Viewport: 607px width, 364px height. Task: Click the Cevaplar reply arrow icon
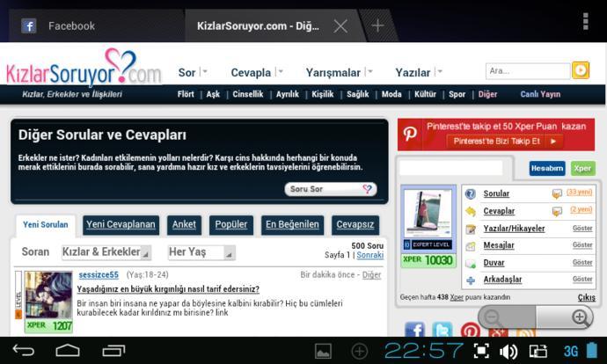(x=471, y=211)
